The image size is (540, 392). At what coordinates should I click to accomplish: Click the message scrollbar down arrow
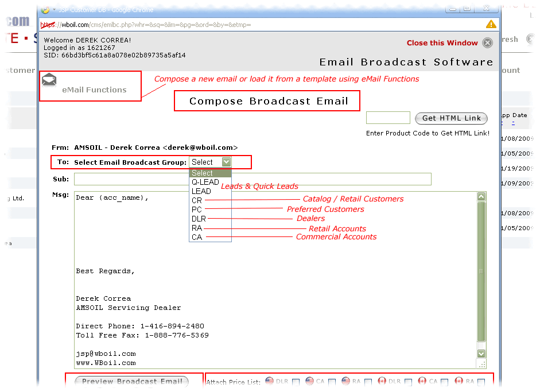481,354
